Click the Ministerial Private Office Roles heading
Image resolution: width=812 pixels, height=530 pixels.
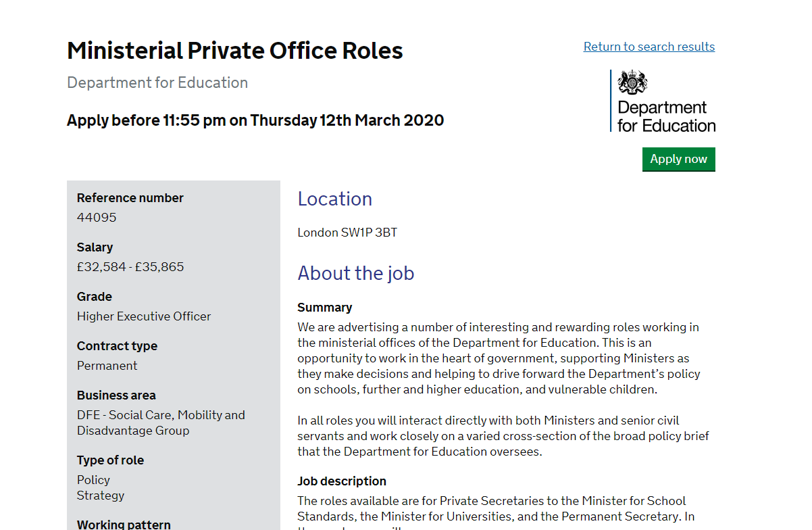235,51
